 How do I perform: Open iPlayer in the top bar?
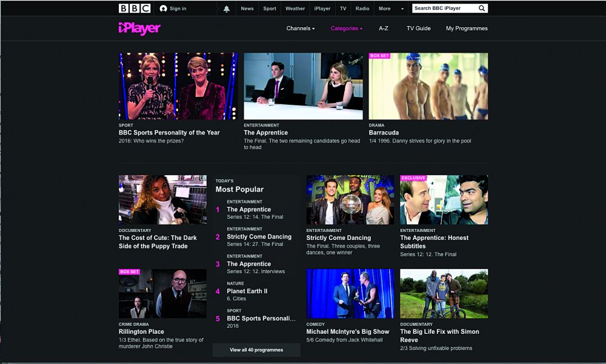(x=322, y=8)
